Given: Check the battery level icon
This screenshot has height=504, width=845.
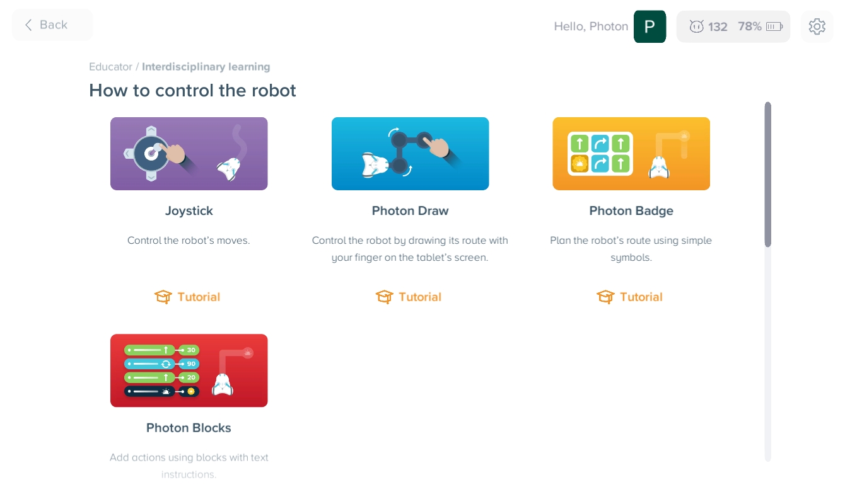Looking at the screenshot, I should click(x=774, y=26).
